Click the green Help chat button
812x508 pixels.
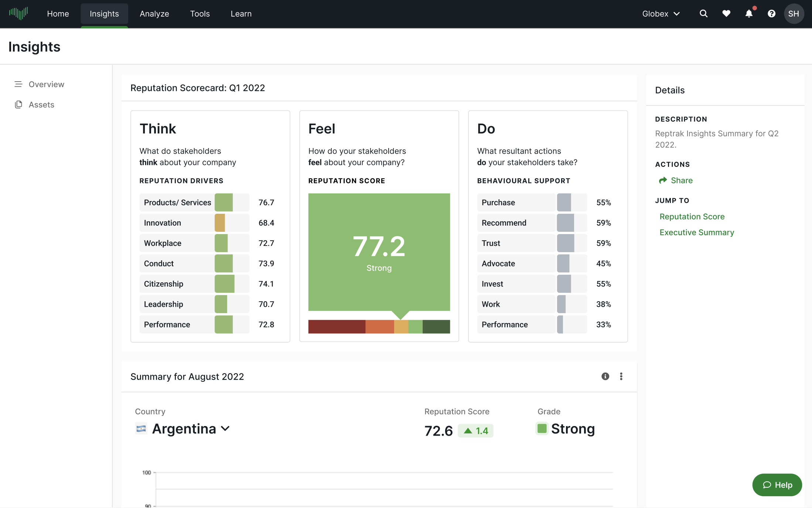[x=777, y=485]
